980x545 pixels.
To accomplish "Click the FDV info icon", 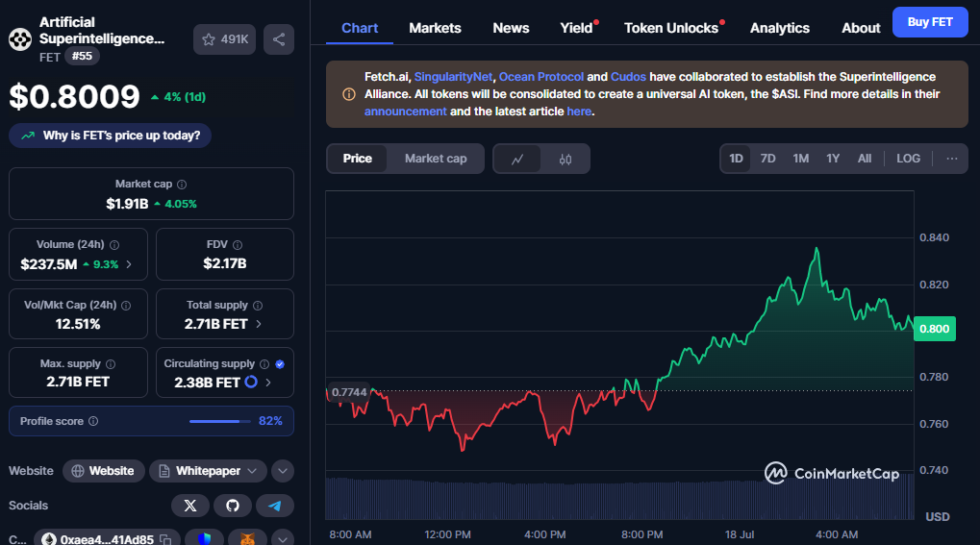I will pyautogui.click(x=238, y=245).
